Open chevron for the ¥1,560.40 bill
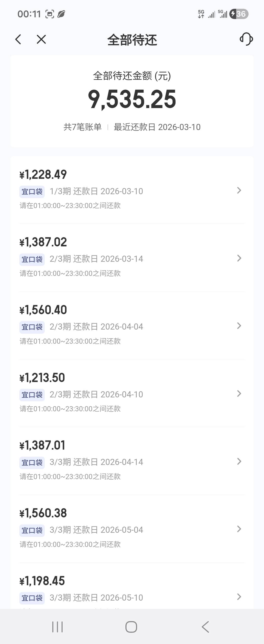The image size is (264, 644). click(239, 326)
